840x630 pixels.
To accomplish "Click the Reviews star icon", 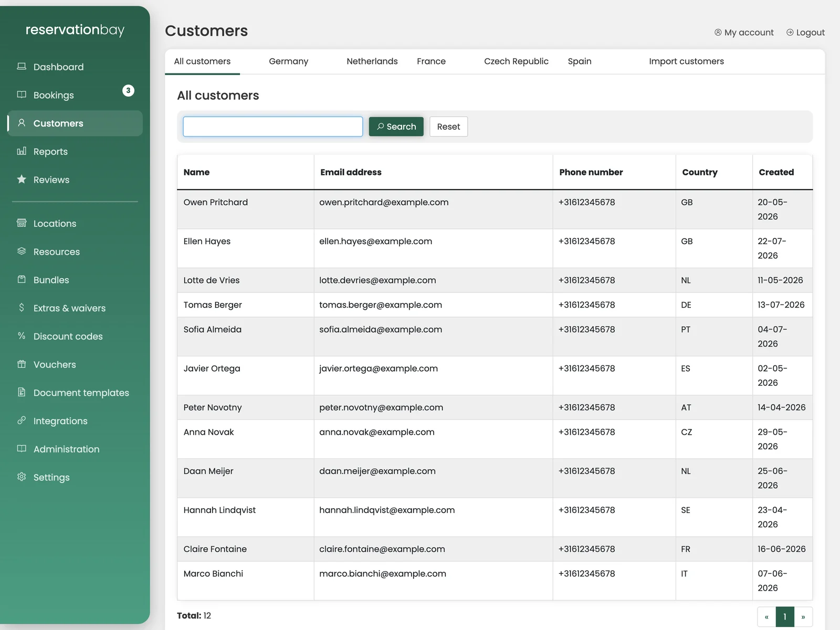I will tap(22, 179).
